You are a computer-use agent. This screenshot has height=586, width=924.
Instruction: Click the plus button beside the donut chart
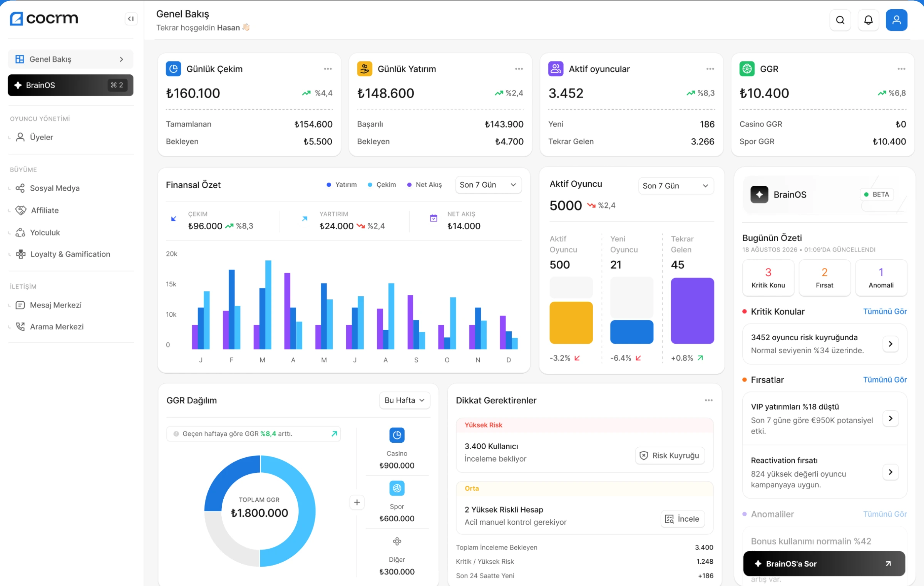pos(357,502)
